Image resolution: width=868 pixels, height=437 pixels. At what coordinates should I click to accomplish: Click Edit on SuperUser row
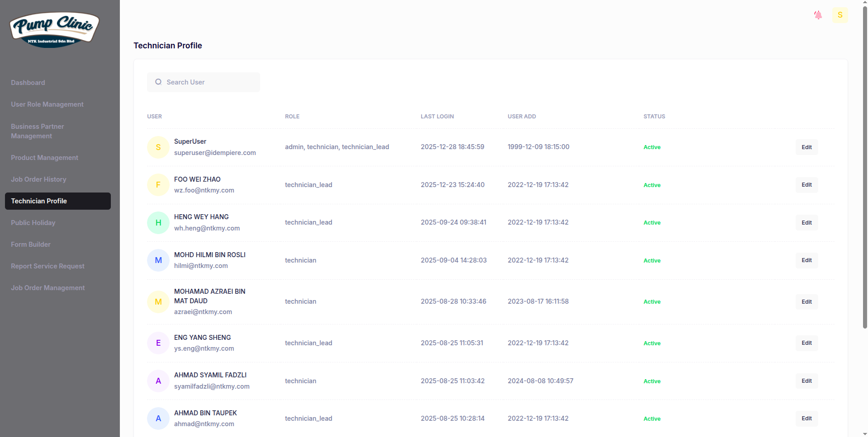pyautogui.click(x=806, y=147)
